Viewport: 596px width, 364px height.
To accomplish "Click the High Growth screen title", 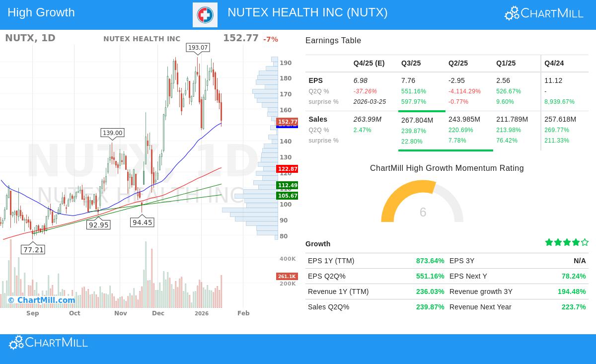I will tap(41, 12).
